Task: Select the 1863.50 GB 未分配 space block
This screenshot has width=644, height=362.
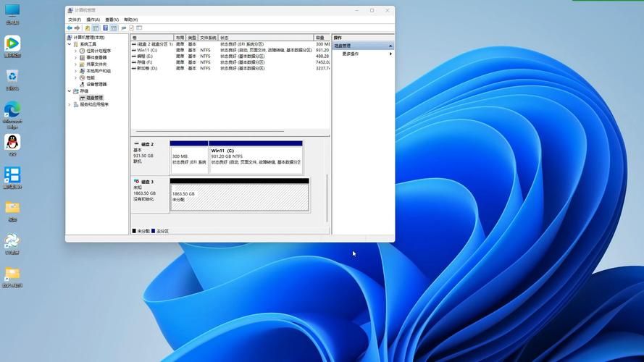Action: pyautogui.click(x=240, y=195)
